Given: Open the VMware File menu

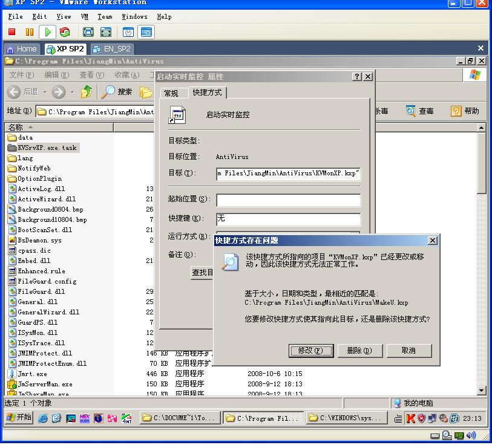Looking at the screenshot, I should [15, 16].
